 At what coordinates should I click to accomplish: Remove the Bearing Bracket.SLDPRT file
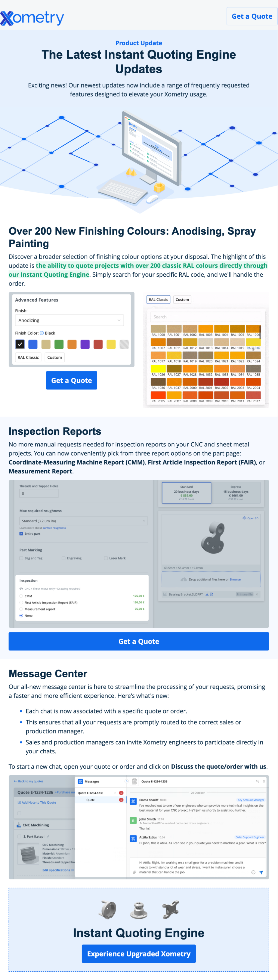257,594
